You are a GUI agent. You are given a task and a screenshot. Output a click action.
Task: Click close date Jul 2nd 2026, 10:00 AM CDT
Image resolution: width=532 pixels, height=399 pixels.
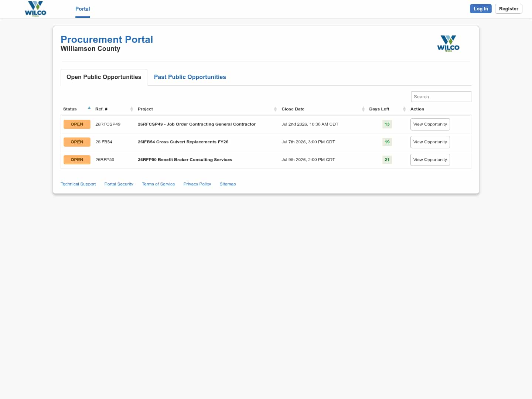310,125
